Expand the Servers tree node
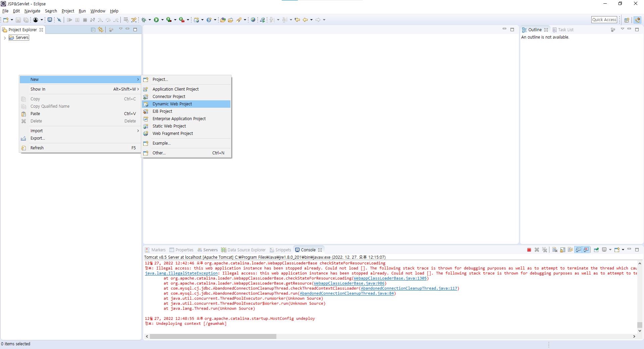644x349 pixels. [x=5, y=38]
